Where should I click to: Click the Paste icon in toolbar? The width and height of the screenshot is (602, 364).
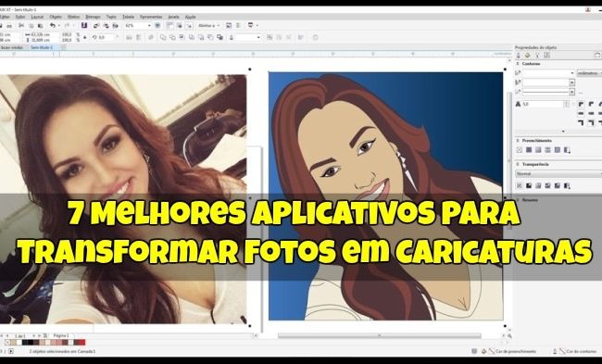40,26
